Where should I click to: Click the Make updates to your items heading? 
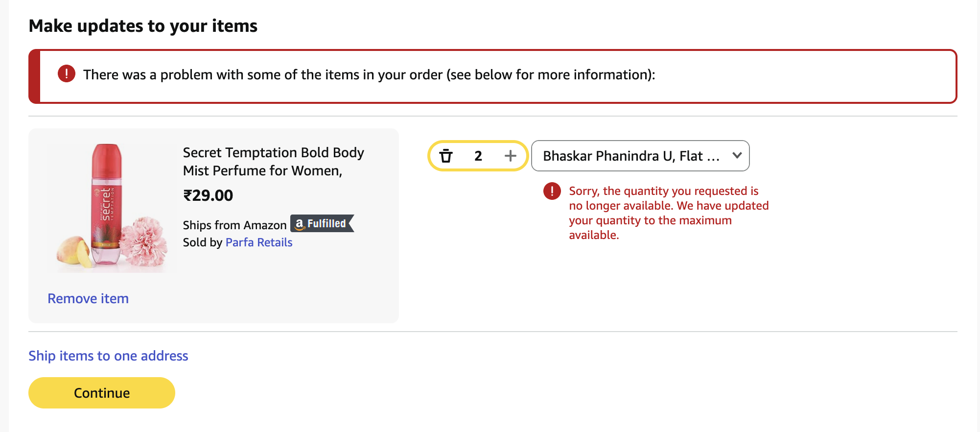143,26
